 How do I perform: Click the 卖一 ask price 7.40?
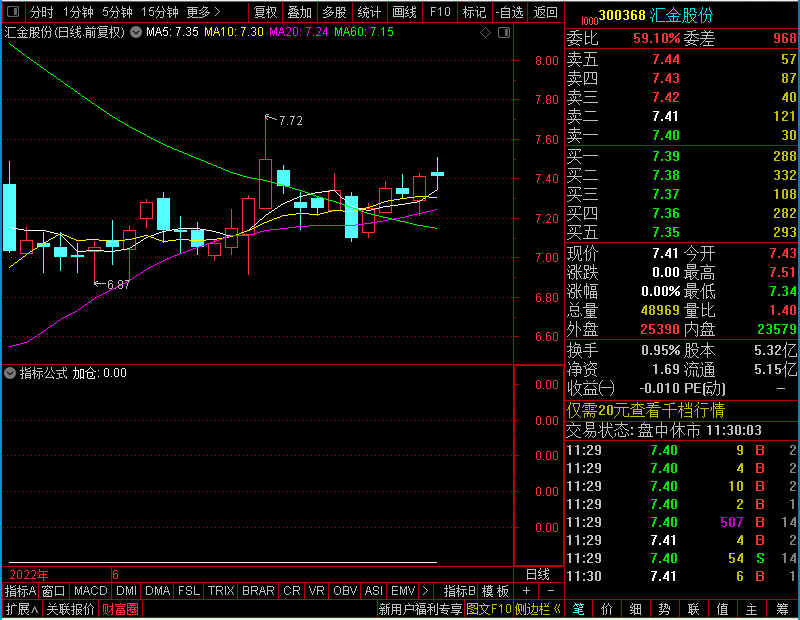pos(666,135)
